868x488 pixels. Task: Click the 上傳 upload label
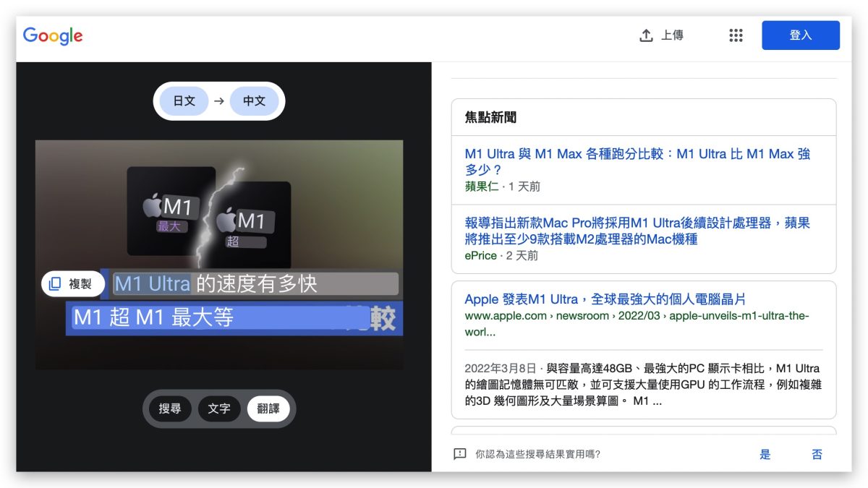pos(672,35)
